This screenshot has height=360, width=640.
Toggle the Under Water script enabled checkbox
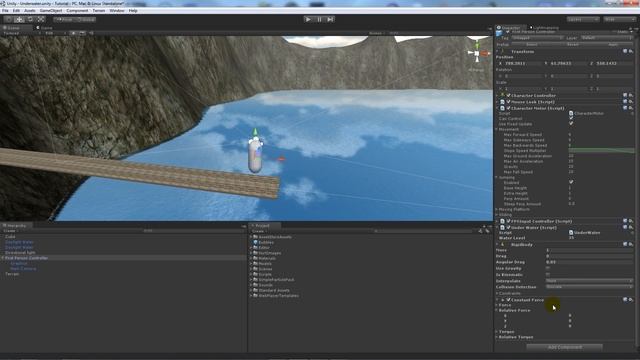pyautogui.click(x=509, y=227)
